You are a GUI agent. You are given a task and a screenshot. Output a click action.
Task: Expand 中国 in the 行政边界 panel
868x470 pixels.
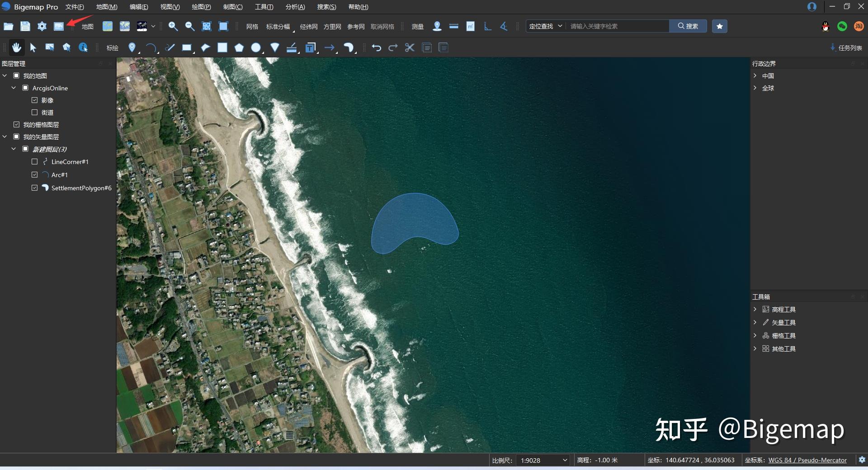coord(755,75)
